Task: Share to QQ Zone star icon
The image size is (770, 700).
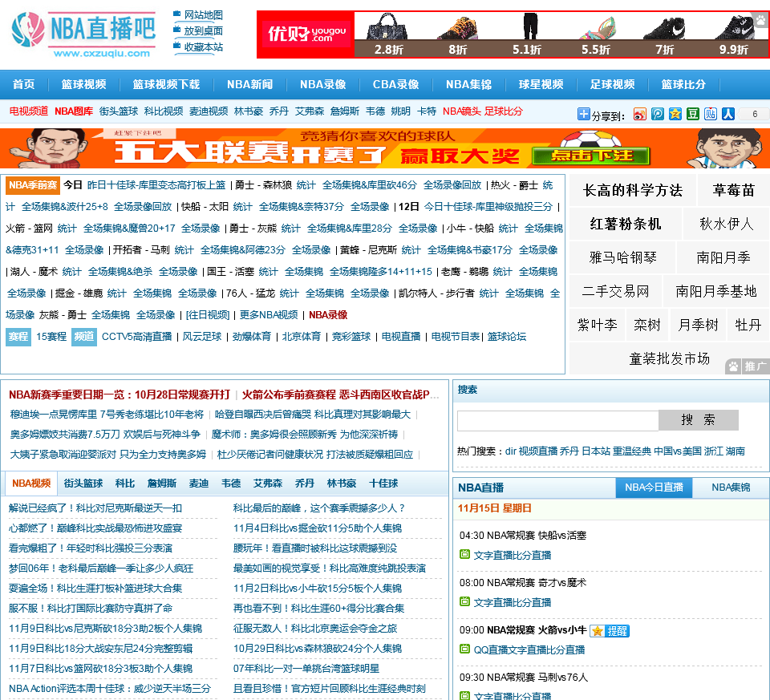Action: pyautogui.click(x=675, y=115)
